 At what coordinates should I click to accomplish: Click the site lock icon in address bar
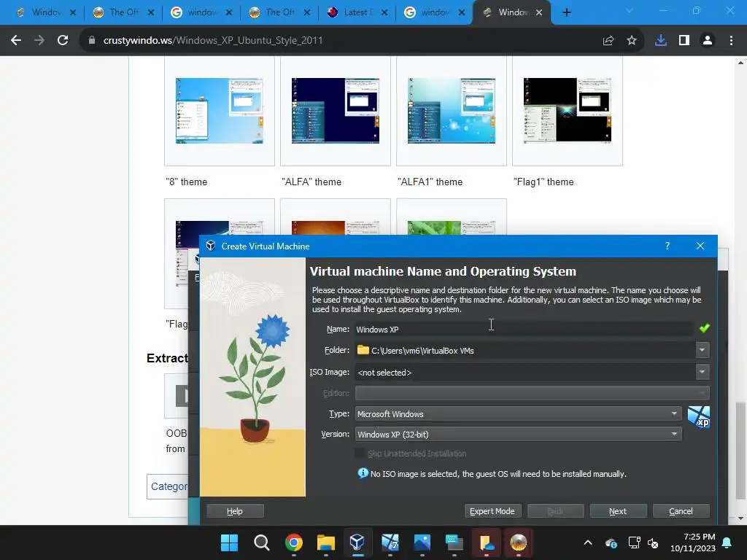coord(91,41)
